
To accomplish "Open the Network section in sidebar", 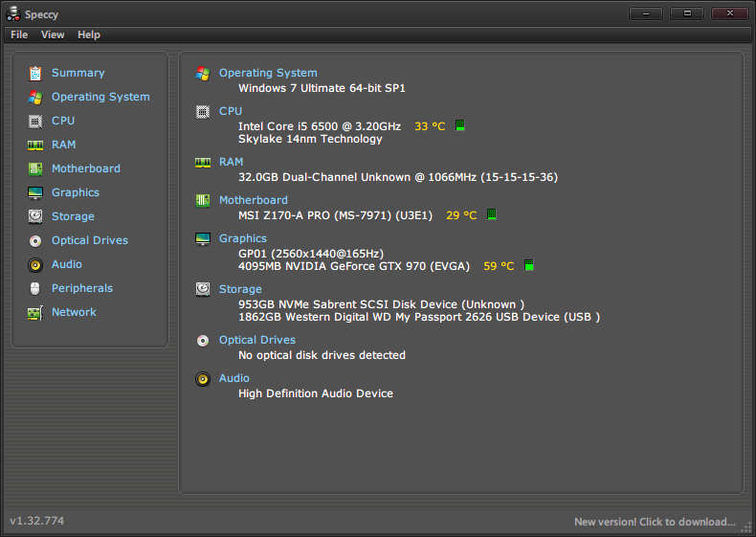I will [x=74, y=312].
